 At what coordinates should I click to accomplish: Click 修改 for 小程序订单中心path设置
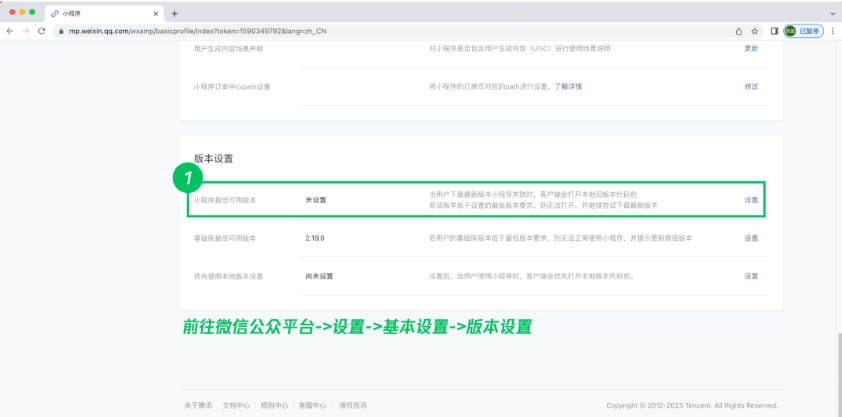[751, 86]
